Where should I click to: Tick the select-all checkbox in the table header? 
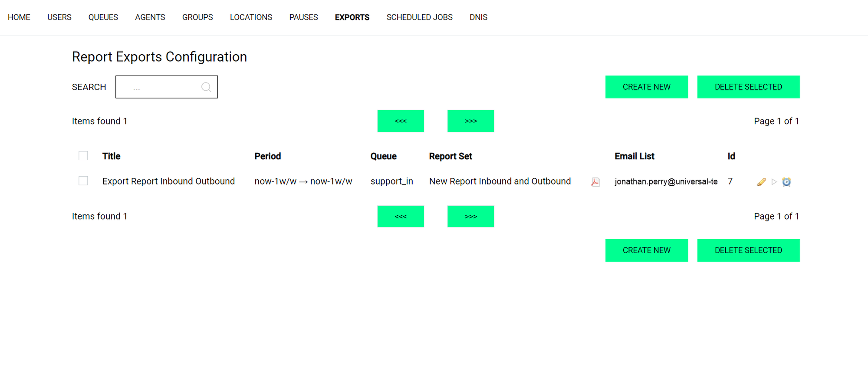(83, 156)
